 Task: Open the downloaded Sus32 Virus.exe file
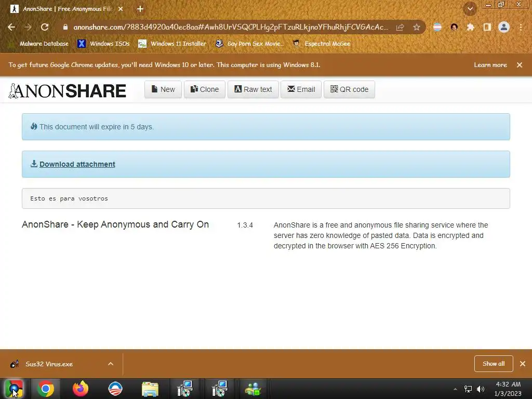tap(49, 364)
